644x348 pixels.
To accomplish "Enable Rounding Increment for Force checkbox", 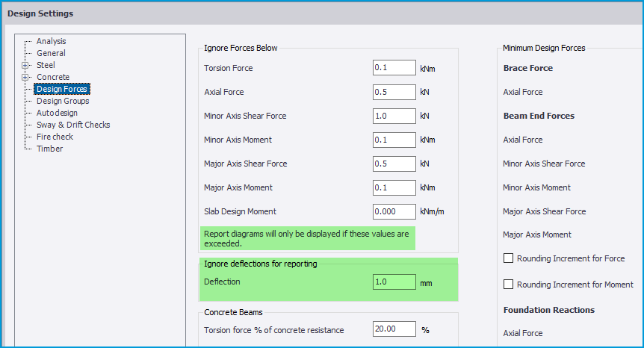I will pos(509,258).
